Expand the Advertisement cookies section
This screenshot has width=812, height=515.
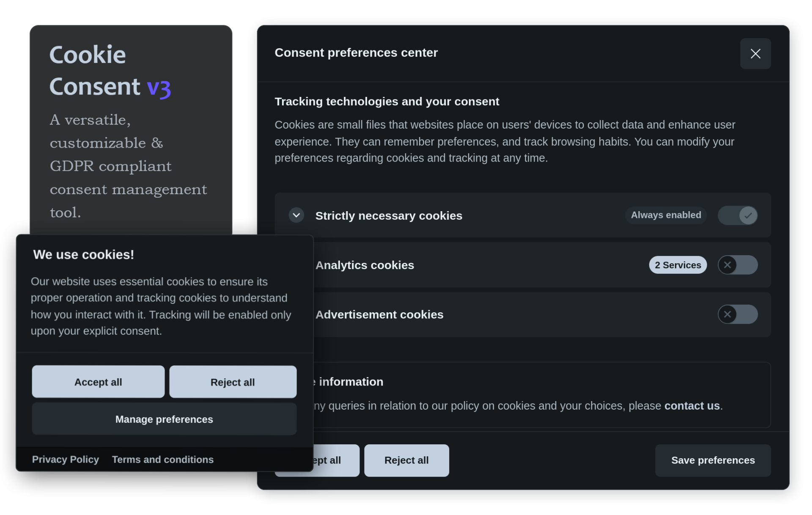coord(379,314)
